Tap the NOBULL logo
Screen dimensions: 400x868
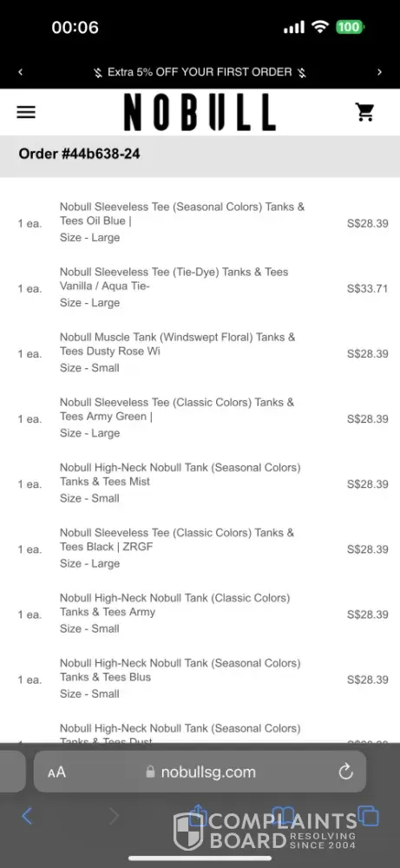tap(200, 112)
